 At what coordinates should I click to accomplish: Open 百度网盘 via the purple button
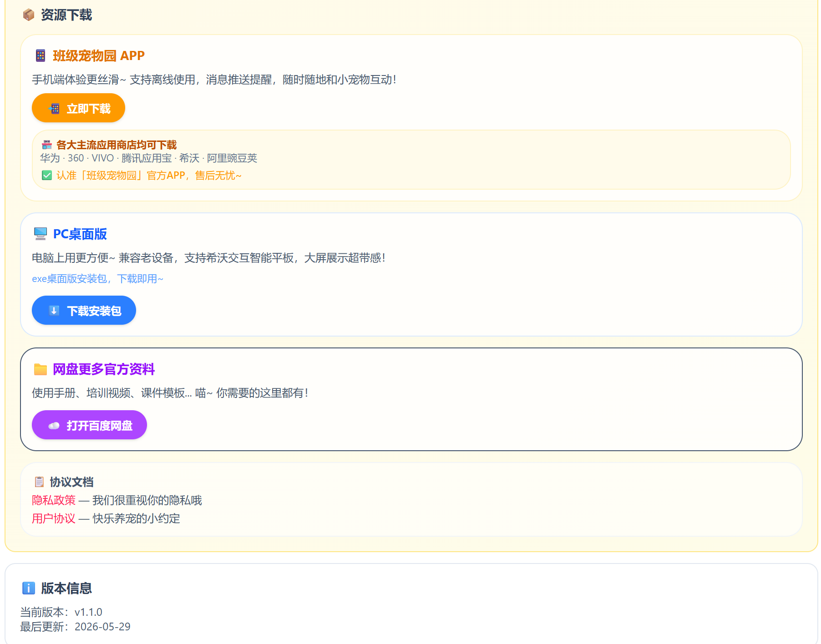tap(89, 425)
